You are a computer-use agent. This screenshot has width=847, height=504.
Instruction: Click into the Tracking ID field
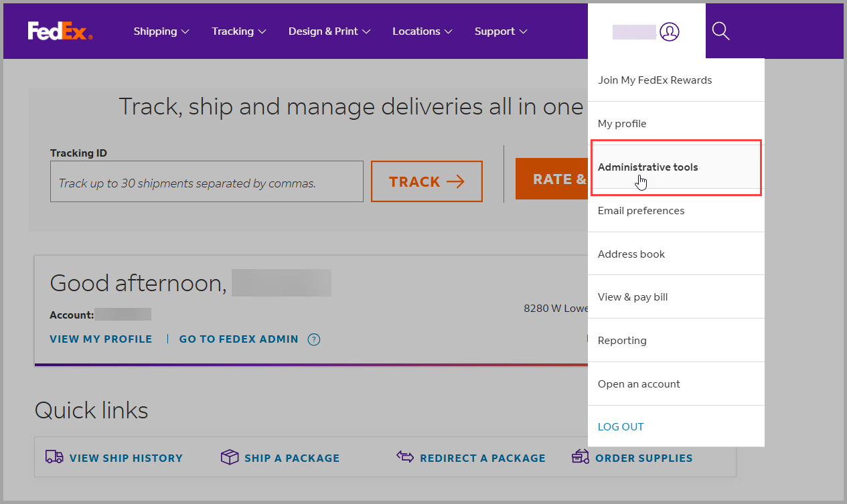pyautogui.click(x=207, y=181)
